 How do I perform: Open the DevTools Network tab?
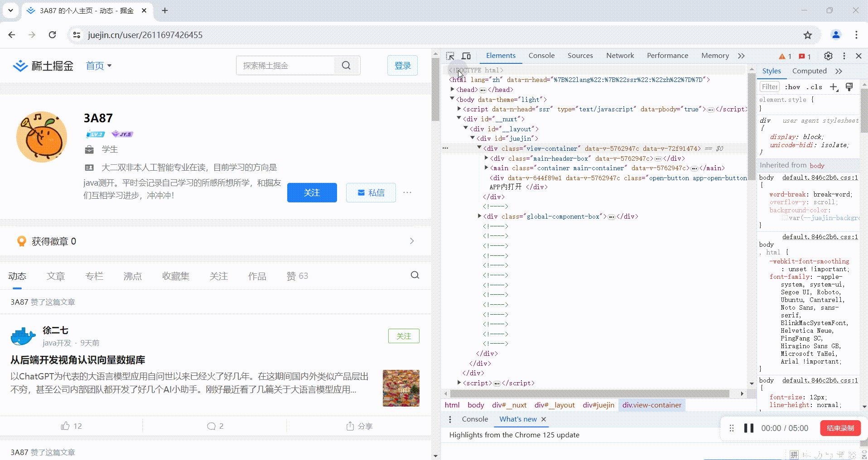(620, 56)
